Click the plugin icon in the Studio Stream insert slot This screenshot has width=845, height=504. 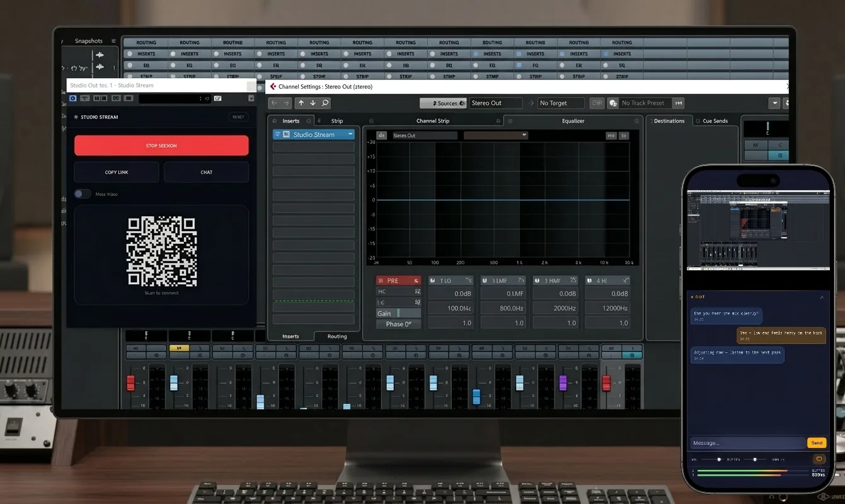[x=286, y=134]
